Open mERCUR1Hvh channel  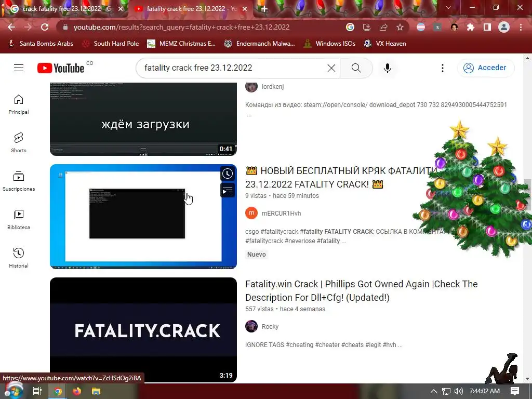point(281,214)
